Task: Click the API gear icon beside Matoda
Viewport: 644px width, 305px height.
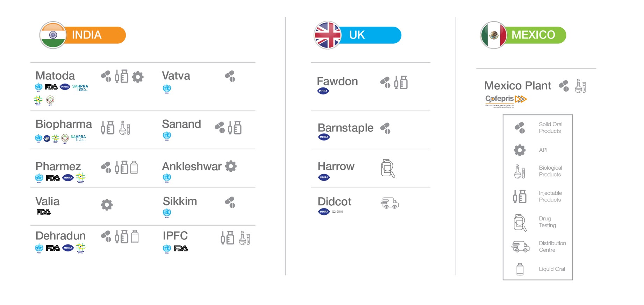Action: (138, 77)
